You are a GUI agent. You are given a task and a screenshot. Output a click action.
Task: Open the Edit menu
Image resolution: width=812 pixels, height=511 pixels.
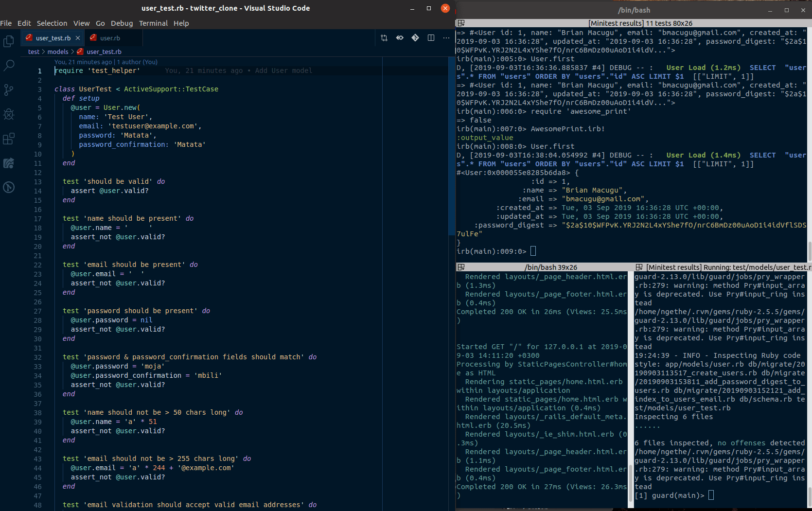point(24,23)
